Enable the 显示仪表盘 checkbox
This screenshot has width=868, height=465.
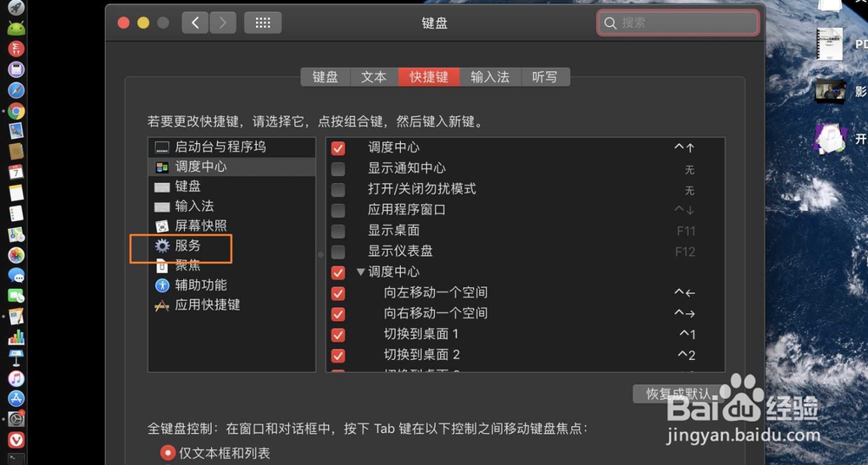pos(338,252)
